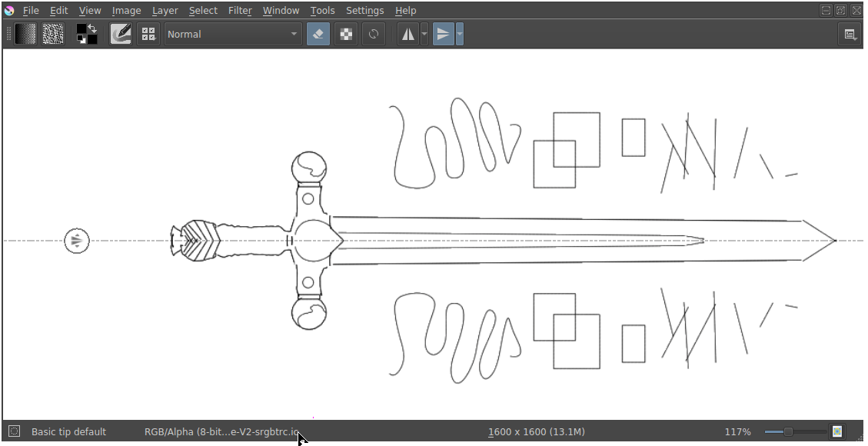868x446 pixels.
Task: Click the 1600 x 1600 image size text
Action: (x=536, y=431)
